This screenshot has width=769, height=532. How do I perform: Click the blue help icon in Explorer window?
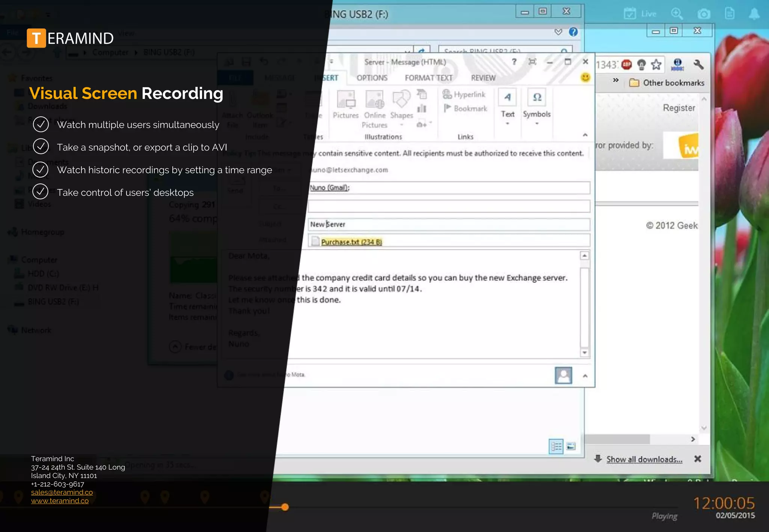573,32
